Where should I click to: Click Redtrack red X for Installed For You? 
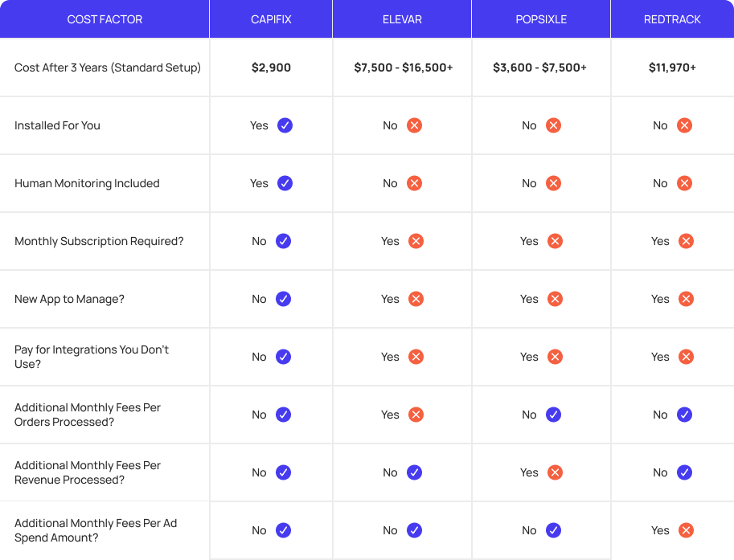[x=684, y=125]
